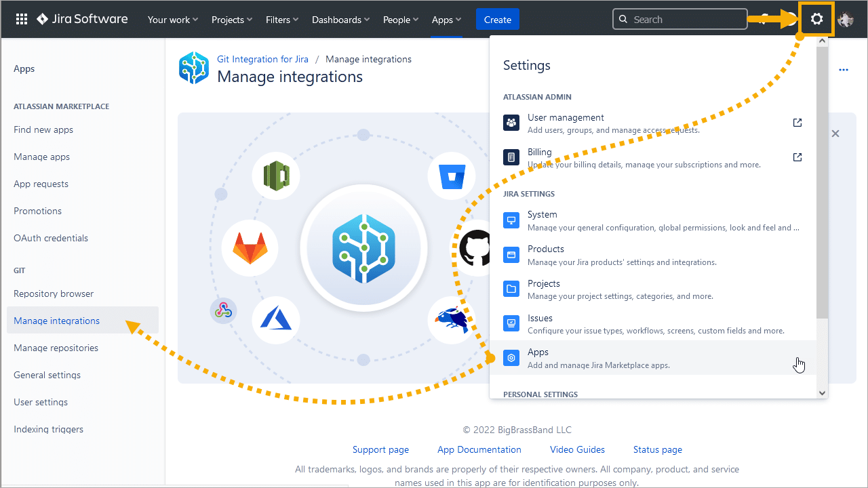This screenshot has height=488, width=868.
Task: Select Products in Jira settings
Action: 653,255
